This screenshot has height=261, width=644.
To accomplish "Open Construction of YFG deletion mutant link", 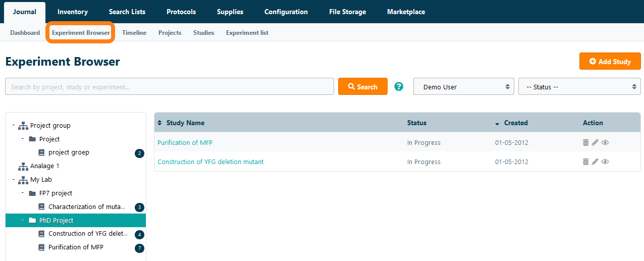I will click(x=210, y=162).
